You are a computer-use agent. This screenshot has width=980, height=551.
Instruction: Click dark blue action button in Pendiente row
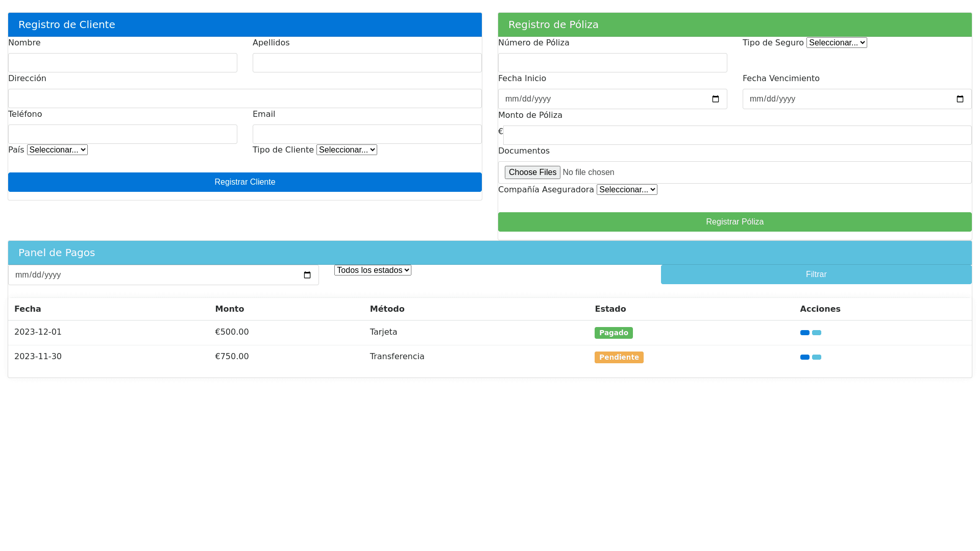pos(804,357)
